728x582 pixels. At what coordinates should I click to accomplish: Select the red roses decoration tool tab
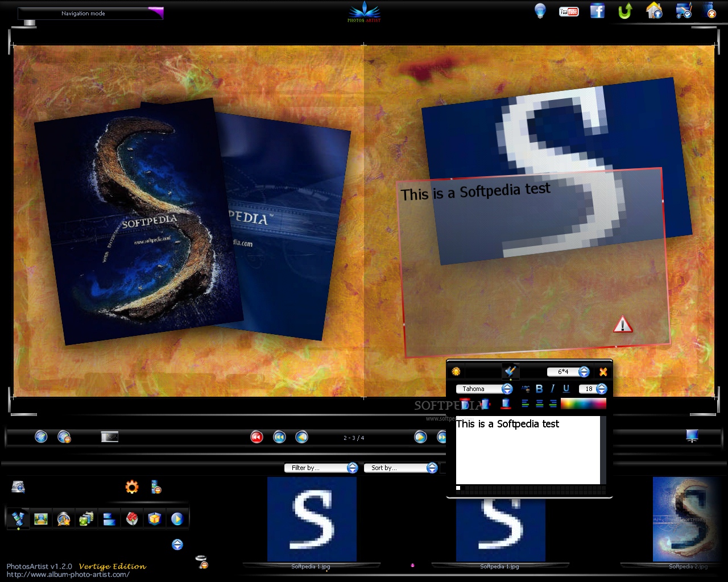(x=132, y=518)
